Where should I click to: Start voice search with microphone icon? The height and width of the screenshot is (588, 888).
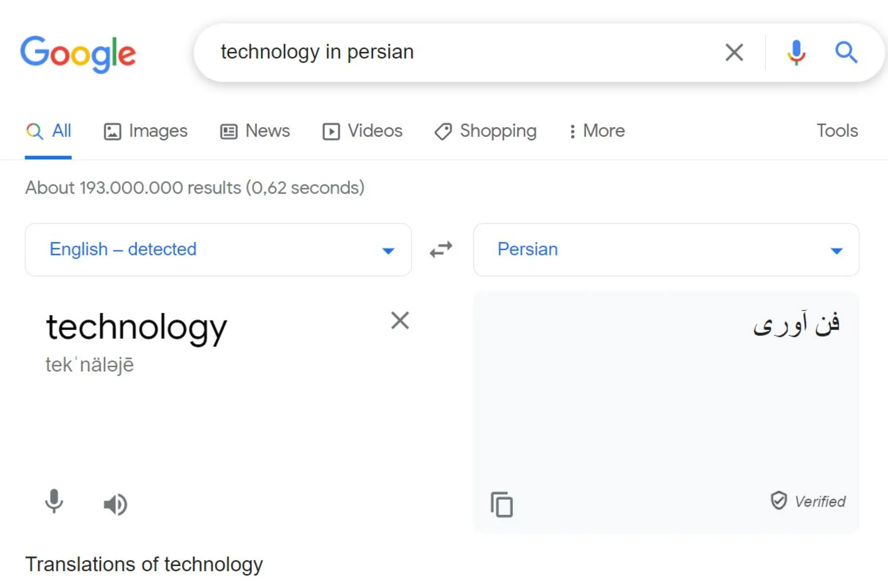click(x=796, y=52)
